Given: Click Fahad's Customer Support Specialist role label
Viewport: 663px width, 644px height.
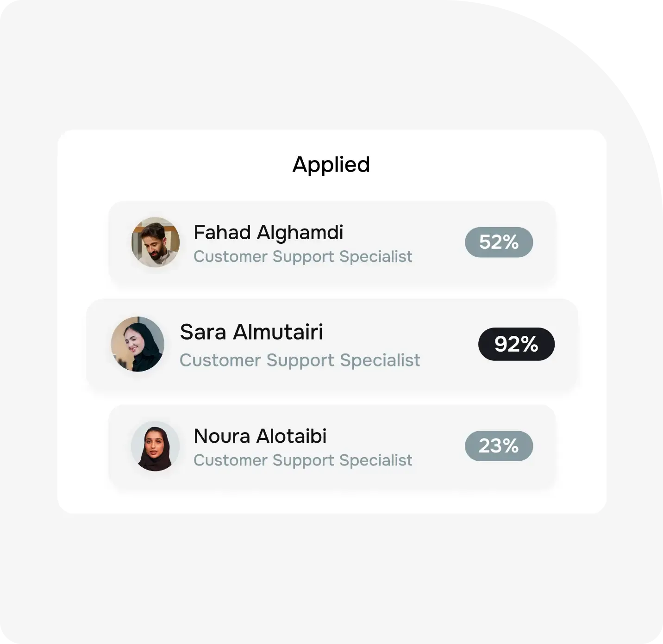Looking at the screenshot, I should point(303,257).
